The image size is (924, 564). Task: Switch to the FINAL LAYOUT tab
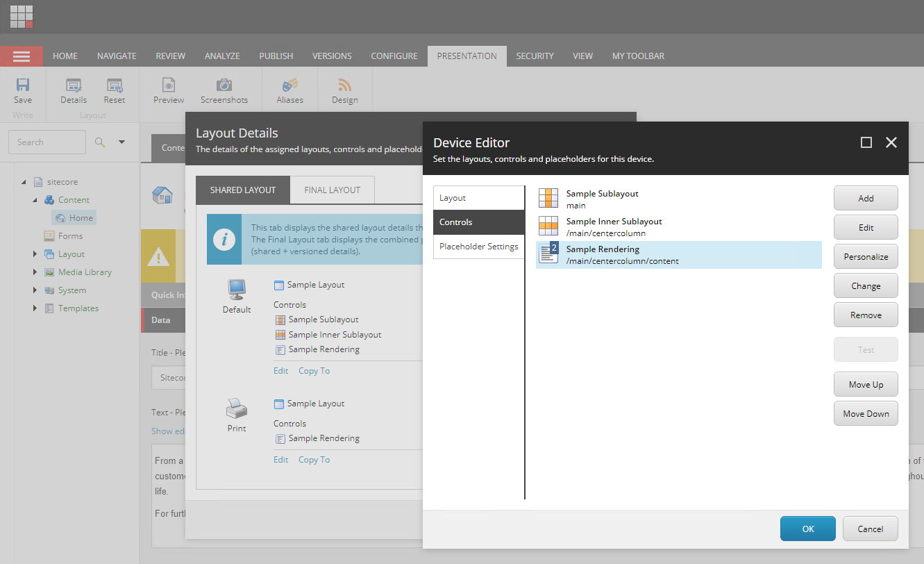click(333, 190)
